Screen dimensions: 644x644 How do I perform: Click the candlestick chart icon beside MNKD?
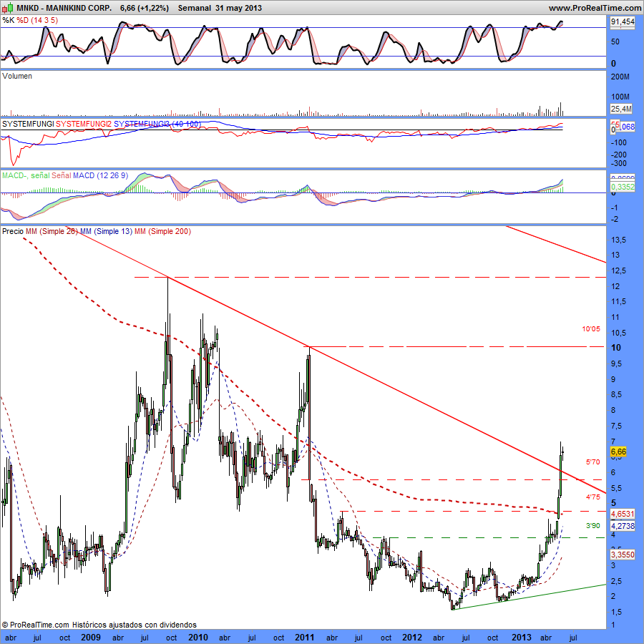click(7, 8)
